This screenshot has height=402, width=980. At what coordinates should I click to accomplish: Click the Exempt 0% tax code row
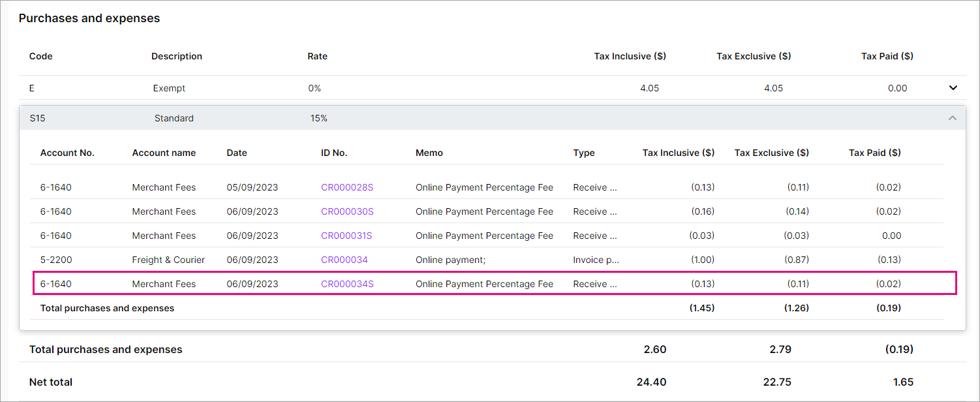tap(457, 88)
